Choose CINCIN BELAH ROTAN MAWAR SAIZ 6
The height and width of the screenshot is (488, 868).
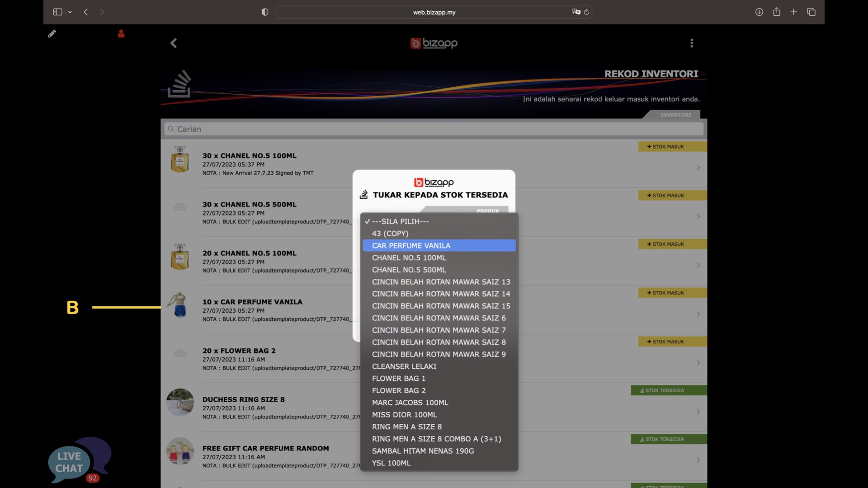tap(439, 318)
